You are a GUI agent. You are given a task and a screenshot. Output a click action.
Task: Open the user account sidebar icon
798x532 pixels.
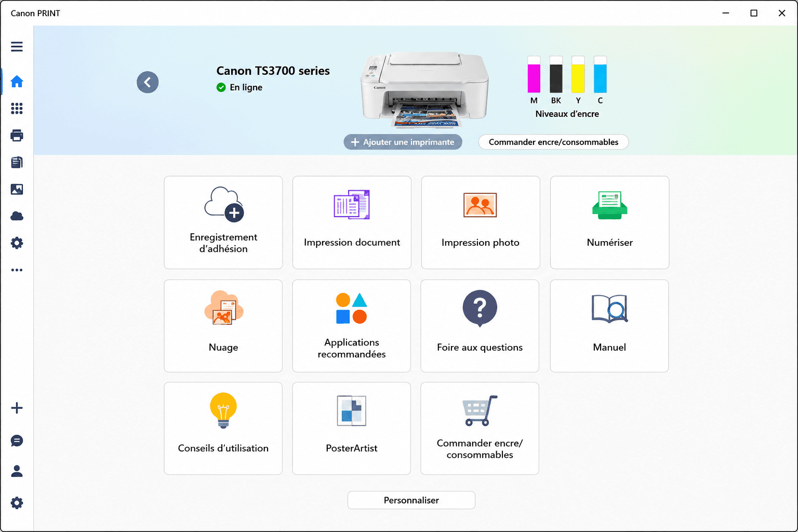click(x=17, y=471)
